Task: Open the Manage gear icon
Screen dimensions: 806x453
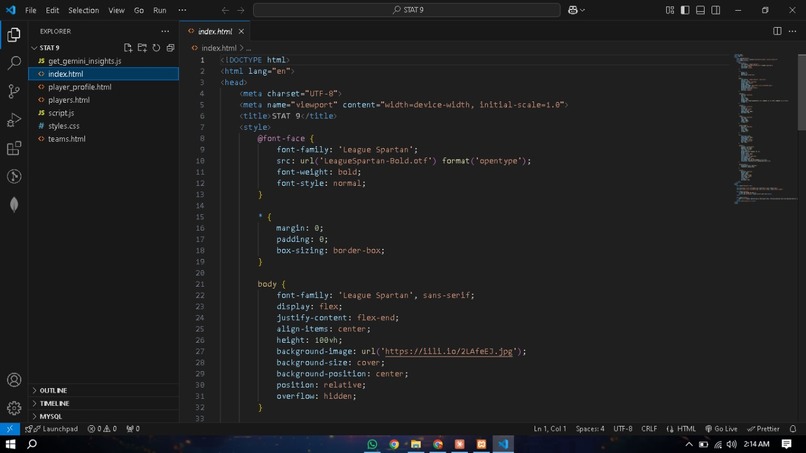Action: coord(14,408)
